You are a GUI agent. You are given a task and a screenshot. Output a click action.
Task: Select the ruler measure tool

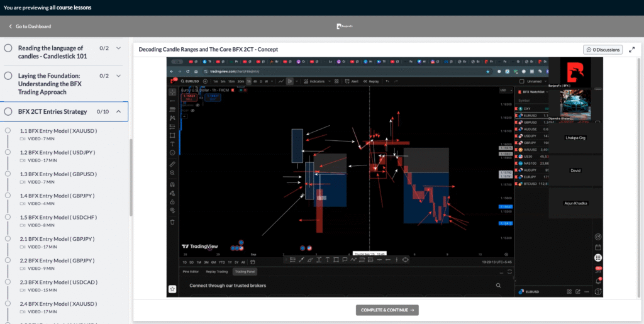coord(172,164)
